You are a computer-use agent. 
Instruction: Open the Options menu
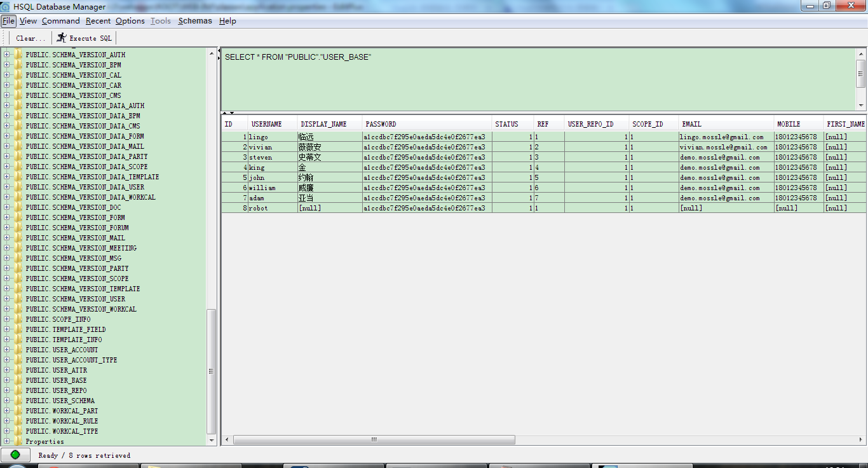pos(130,21)
